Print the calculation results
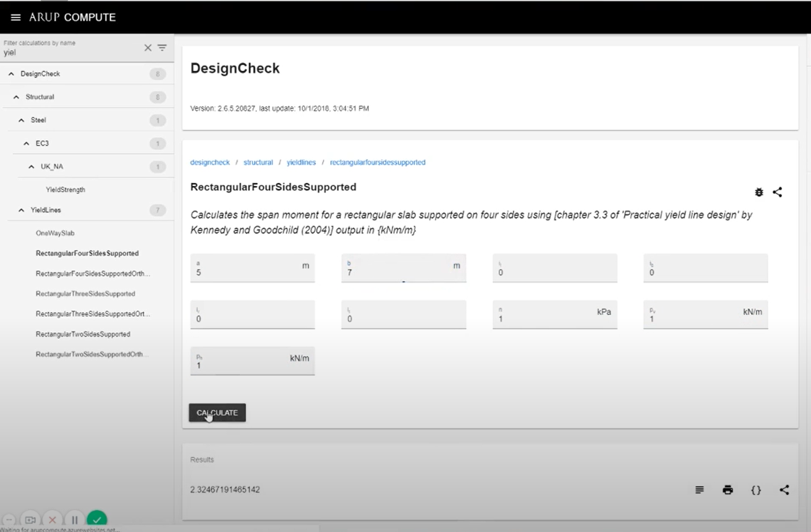 point(728,490)
